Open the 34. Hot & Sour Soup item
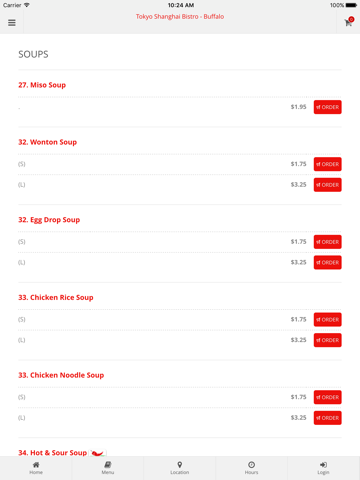The width and height of the screenshot is (360, 480). [52, 453]
